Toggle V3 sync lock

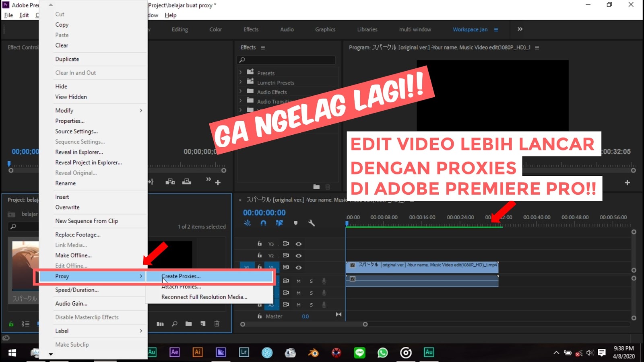point(286,244)
